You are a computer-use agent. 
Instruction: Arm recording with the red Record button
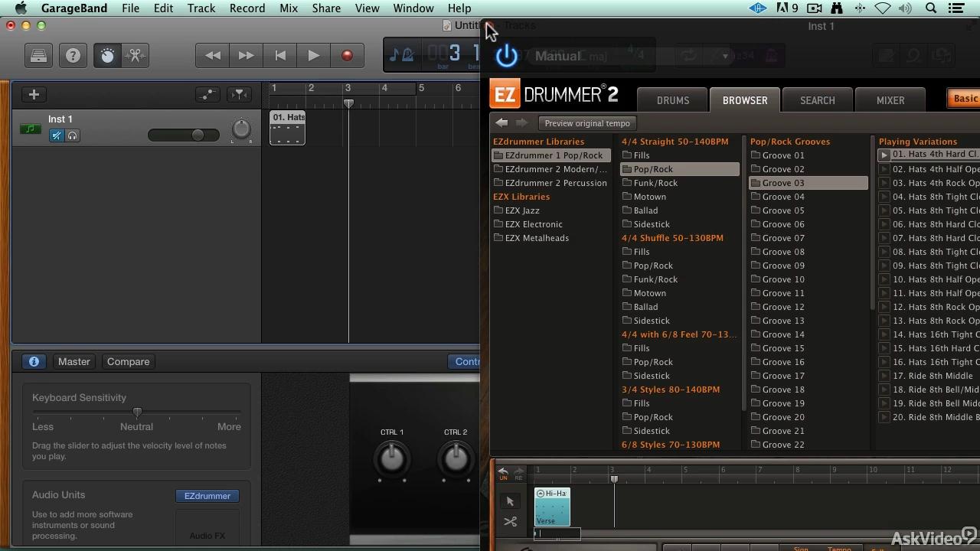coord(347,56)
